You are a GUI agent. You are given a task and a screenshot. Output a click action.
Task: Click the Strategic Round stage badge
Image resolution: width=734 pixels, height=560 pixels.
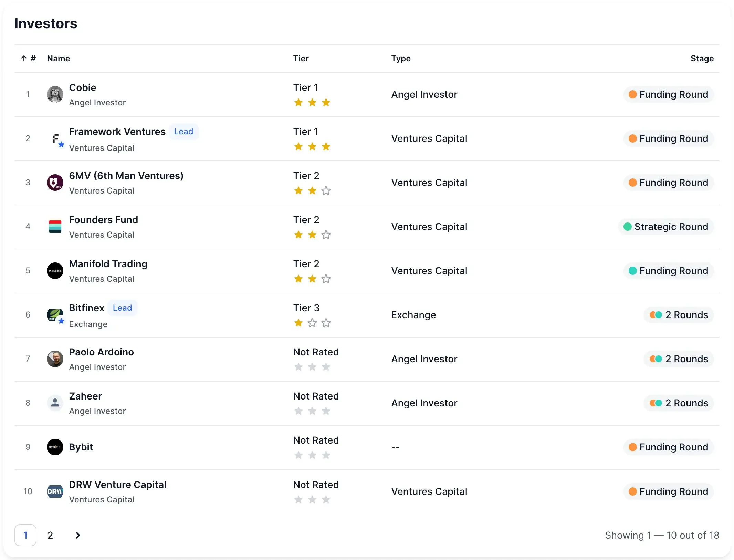point(666,227)
